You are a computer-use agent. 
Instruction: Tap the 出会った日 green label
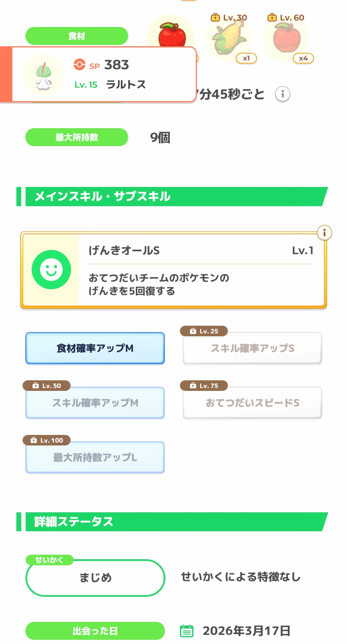pos(95,631)
